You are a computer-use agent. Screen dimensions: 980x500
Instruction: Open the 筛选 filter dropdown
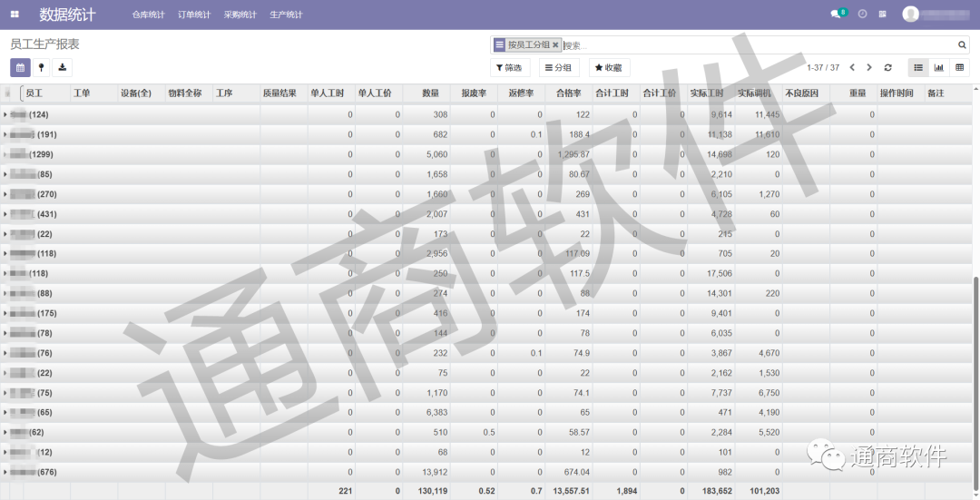click(x=510, y=68)
